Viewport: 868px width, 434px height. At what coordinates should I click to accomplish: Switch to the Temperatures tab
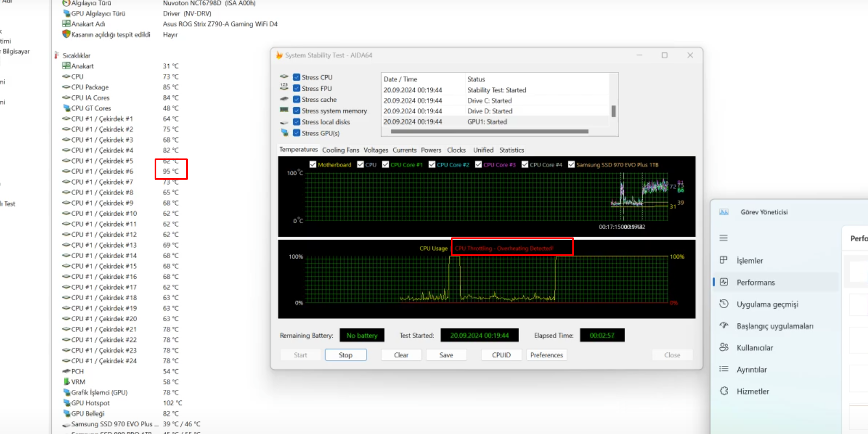pos(298,150)
